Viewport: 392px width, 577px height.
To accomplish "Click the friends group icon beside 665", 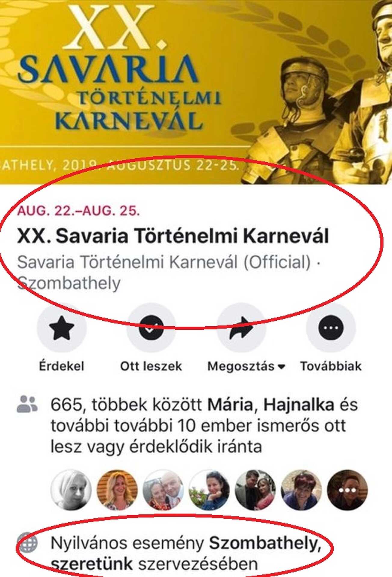I will [27, 404].
